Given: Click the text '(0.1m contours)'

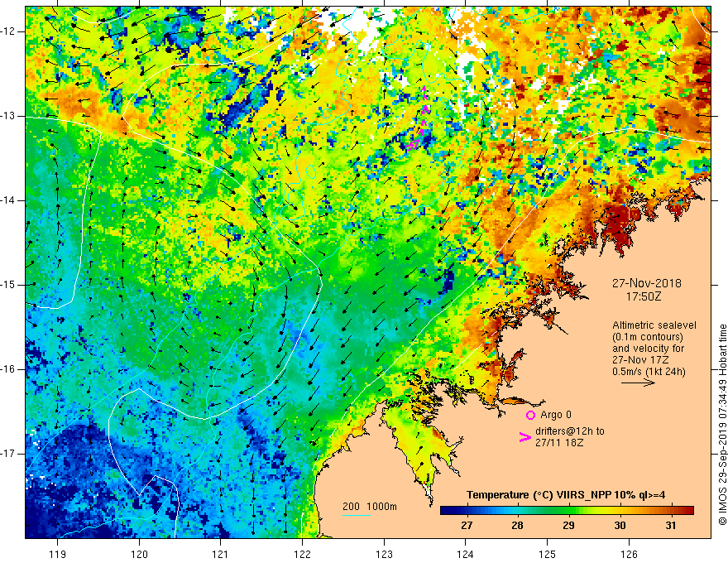Looking at the screenshot, I should point(648,337).
